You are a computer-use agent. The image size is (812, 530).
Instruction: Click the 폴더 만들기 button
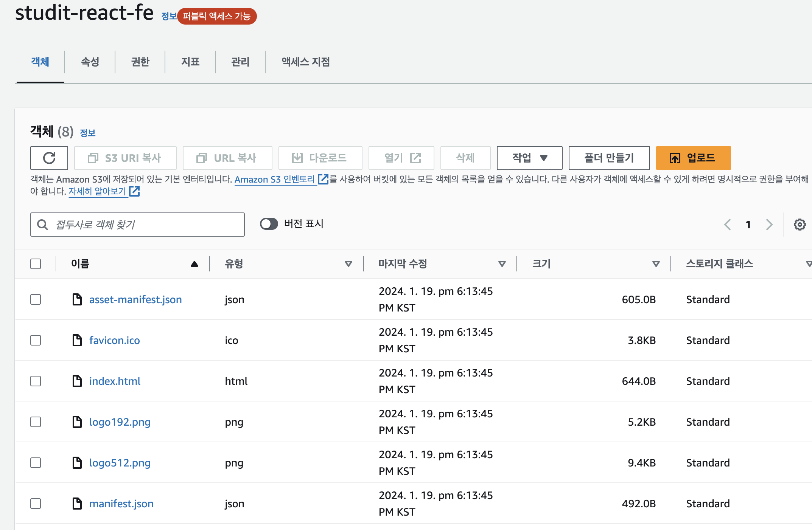coord(609,158)
